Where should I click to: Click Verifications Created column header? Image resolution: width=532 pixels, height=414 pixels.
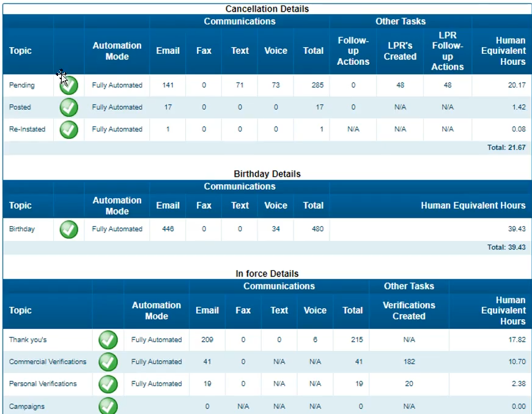tap(408, 311)
